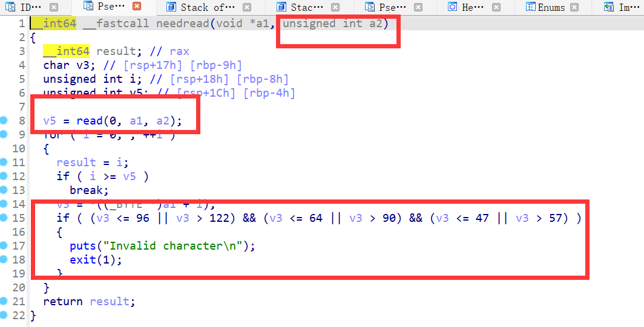This screenshot has height=327, width=644.
Task: Click the Hex view tab icon
Action: (452, 7)
